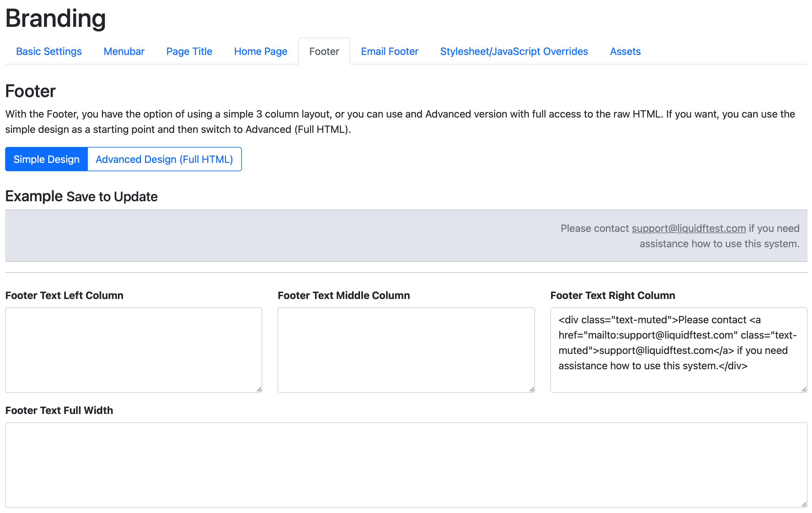Screen dimensions: 812x513
Task: Switch to the Assets tab
Action: [625, 51]
